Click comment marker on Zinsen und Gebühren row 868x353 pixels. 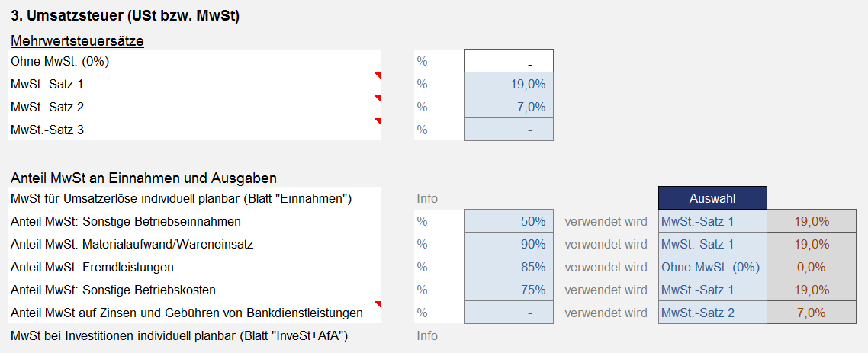[378, 303]
